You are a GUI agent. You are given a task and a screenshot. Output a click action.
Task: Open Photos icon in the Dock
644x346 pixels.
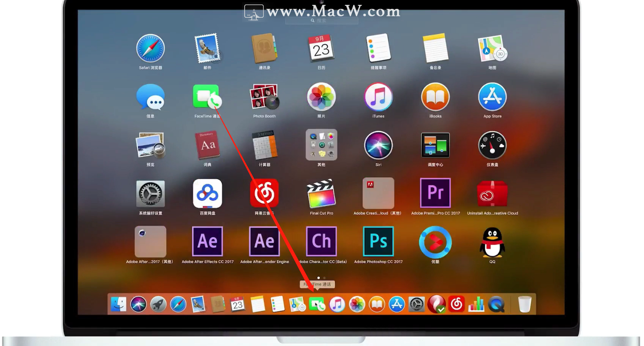[x=357, y=304]
